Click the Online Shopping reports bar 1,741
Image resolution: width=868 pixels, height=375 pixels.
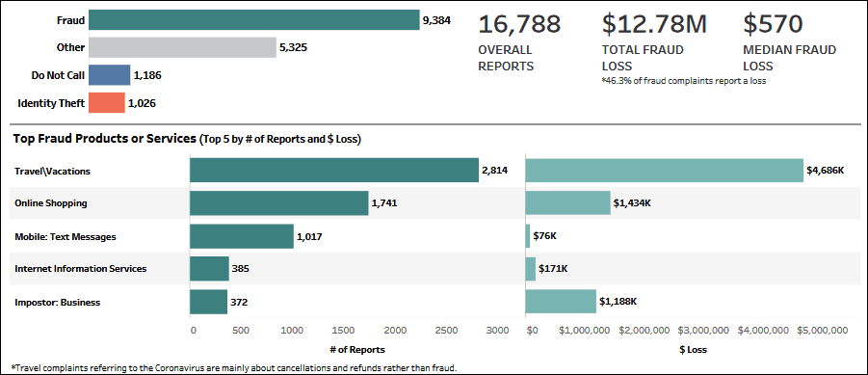(x=279, y=202)
